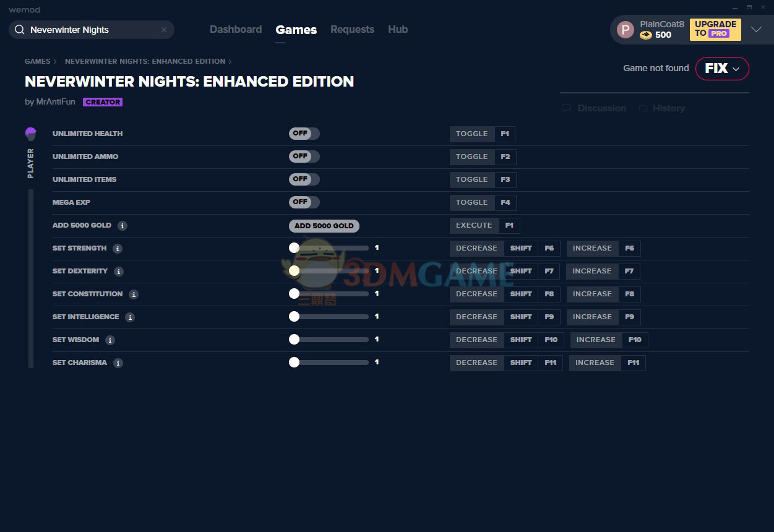Click the search magnifier icon
This screenshot has height=532, width=774.
(x=20, y=30)
